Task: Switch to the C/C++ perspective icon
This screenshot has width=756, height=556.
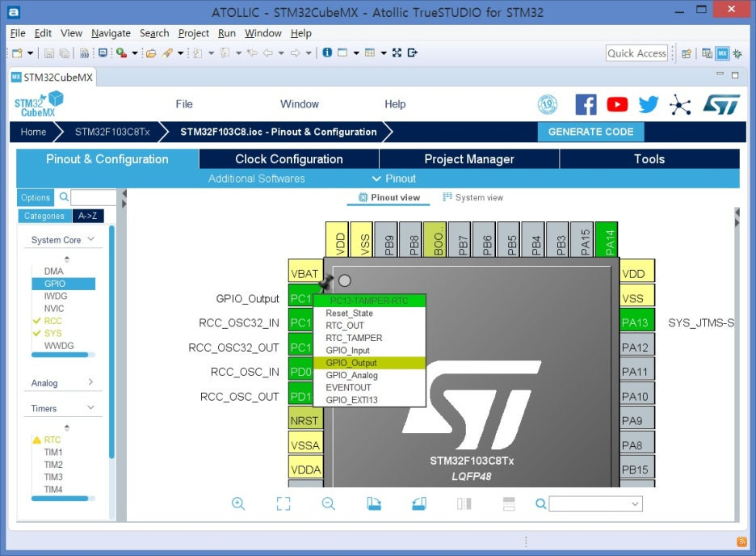Action: click(x=708, y=53)
